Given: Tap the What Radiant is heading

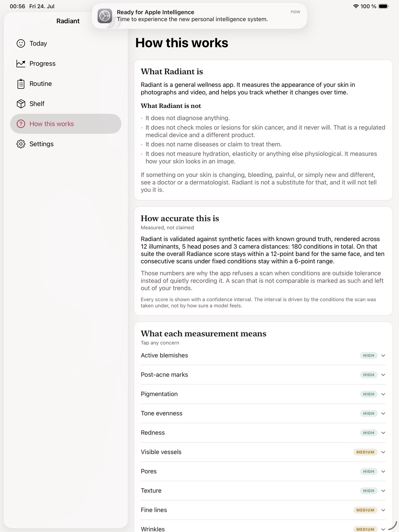Looking at the screenshot, I should pos(172,71).
